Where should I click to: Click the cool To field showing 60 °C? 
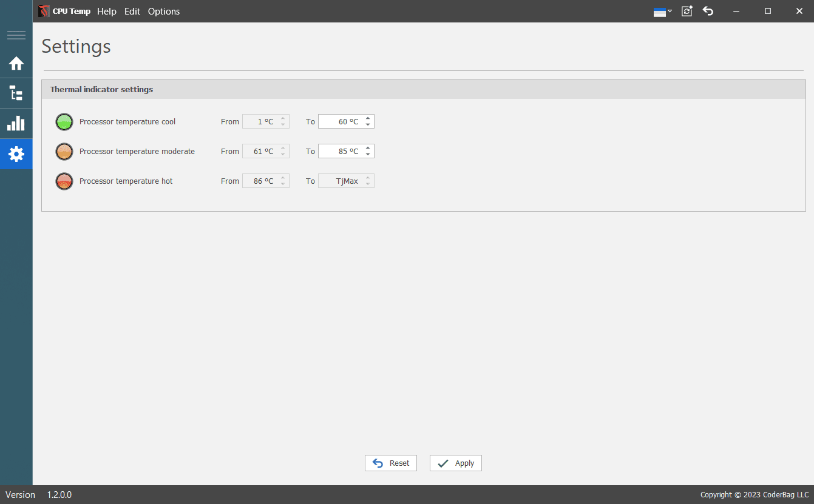tap(346, 121)
